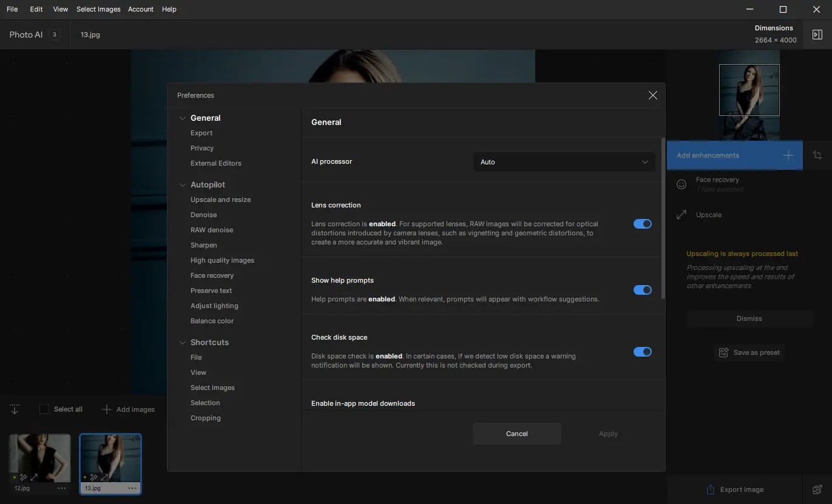832x504 pixels.
Task: Click the sparkle enhancements icon on 13.jpg thumbnail
Action: pos(94,477)
